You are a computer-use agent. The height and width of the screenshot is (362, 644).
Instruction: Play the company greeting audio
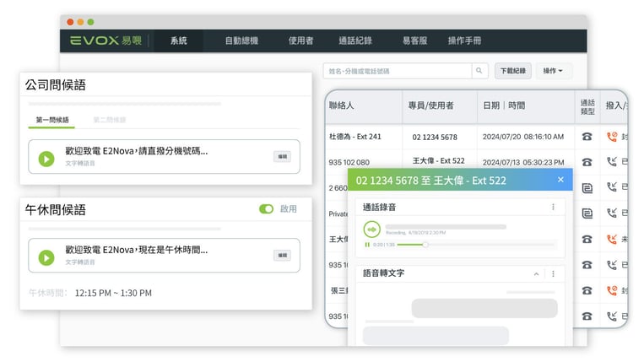[x=46, y=159]
